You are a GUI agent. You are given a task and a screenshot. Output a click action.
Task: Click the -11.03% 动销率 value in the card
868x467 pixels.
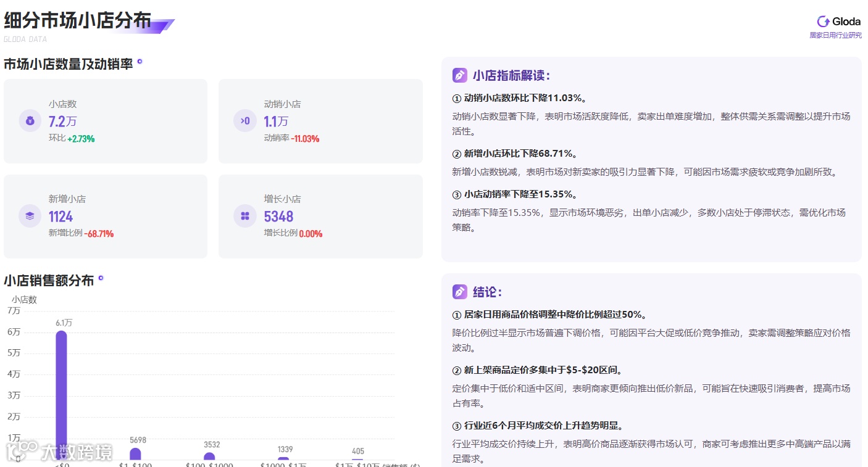point(305,139)
